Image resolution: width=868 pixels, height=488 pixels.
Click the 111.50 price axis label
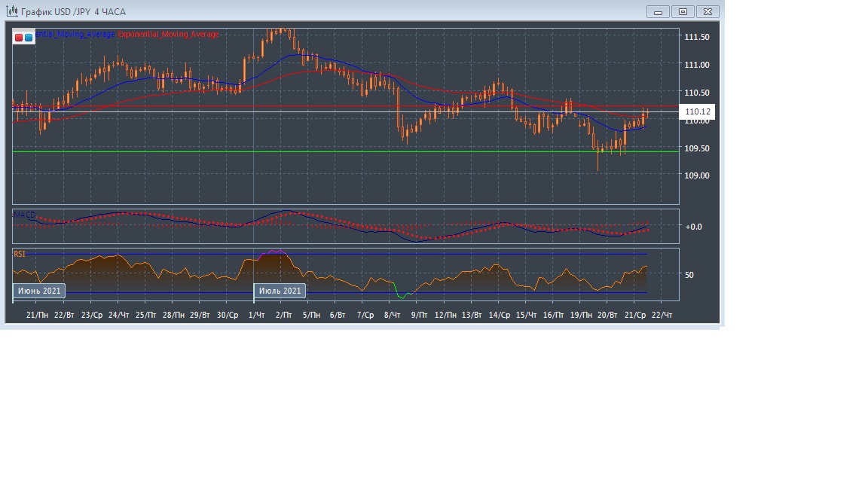(x=696, y=37)
